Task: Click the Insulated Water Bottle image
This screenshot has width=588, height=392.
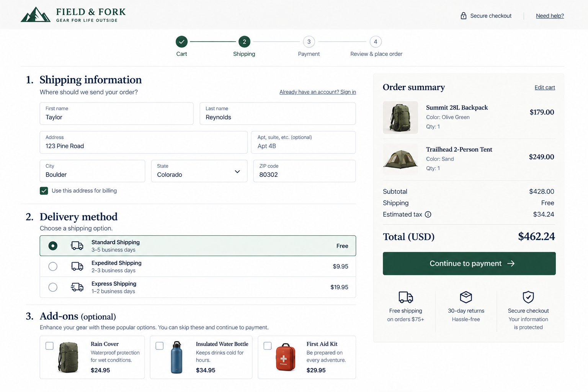Action: (176, 357)
